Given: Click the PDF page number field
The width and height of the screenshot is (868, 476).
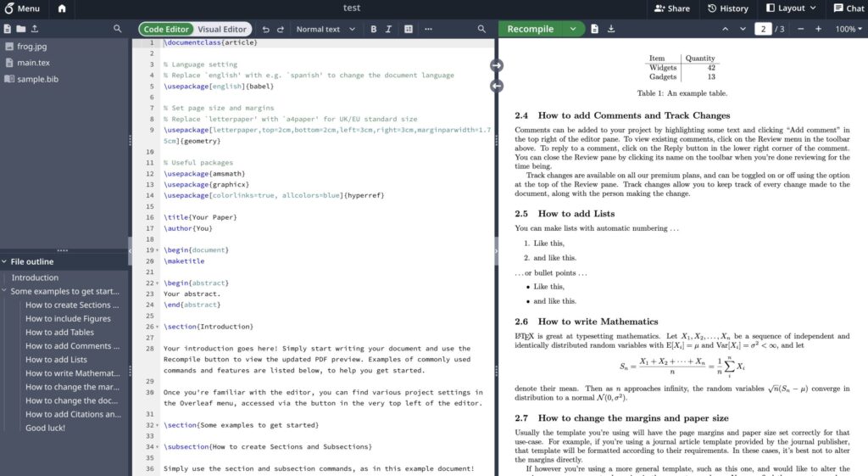Looking at the screenshot, I should (x=763, y=29).
